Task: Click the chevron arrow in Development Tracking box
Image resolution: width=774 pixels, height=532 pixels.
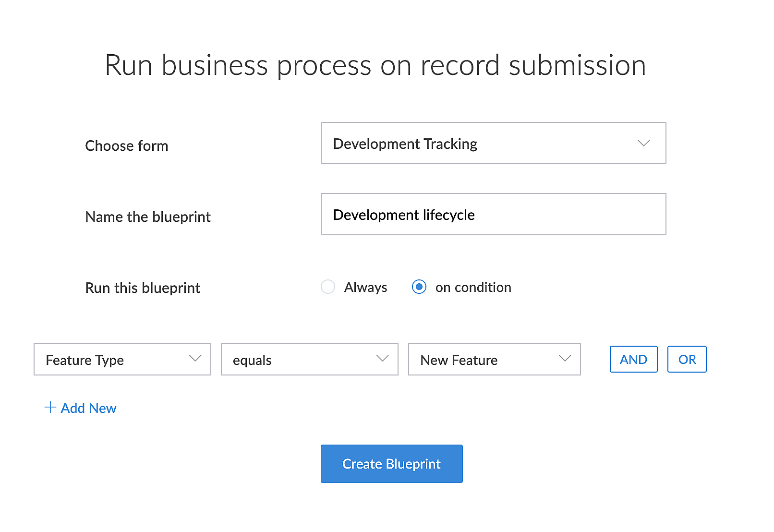Action: tap(643, 143)
